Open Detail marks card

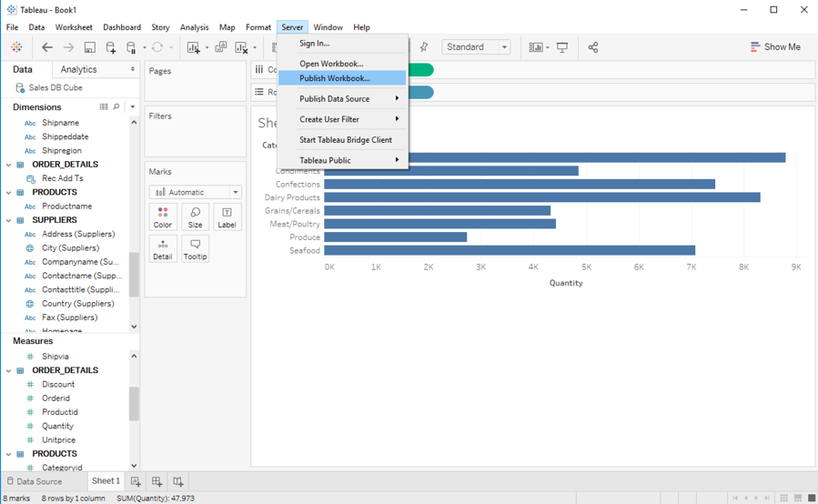point(163,249)
